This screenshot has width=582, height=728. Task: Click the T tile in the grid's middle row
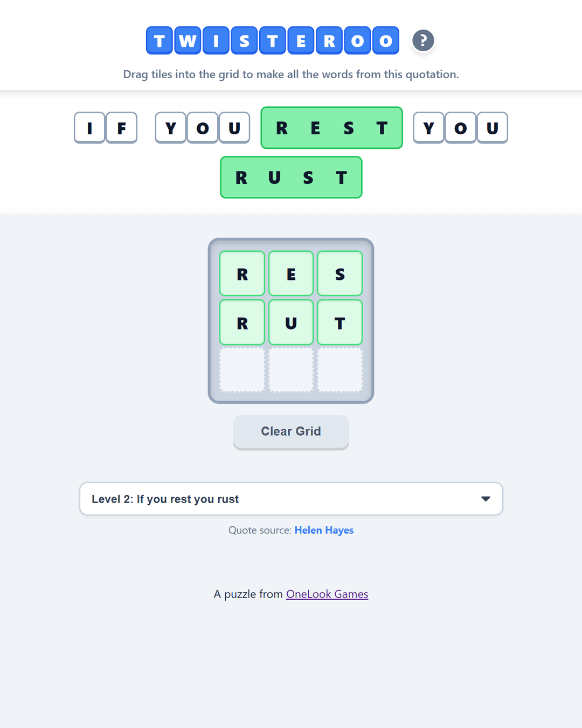(339, 322)
